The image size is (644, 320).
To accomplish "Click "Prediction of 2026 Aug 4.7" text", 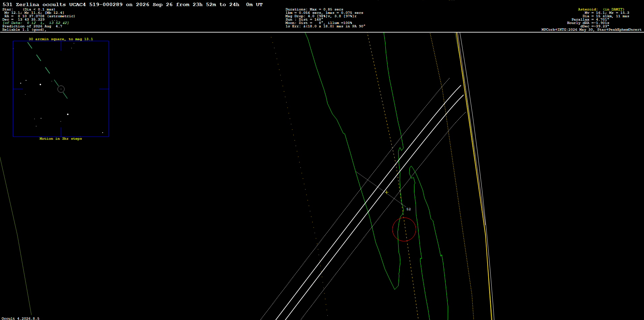I will pyautogui.click(x=32, y=26).
